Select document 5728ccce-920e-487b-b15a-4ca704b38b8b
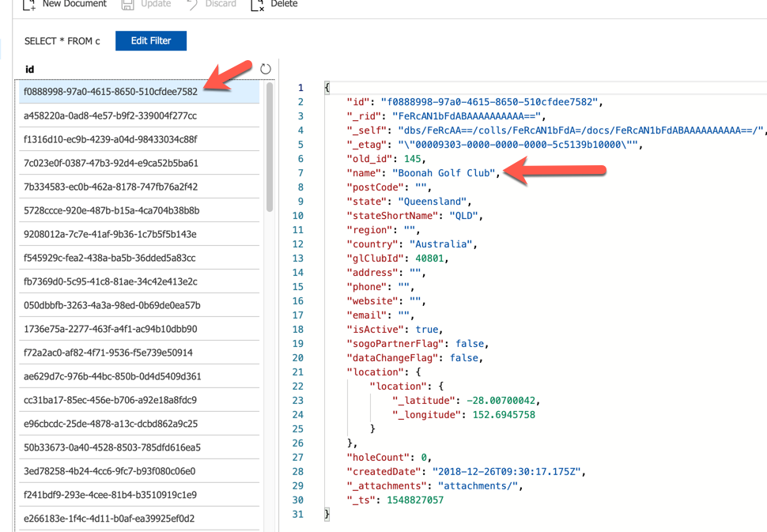The width and height of the screenshot is (767, 532). tap(139, 210)
